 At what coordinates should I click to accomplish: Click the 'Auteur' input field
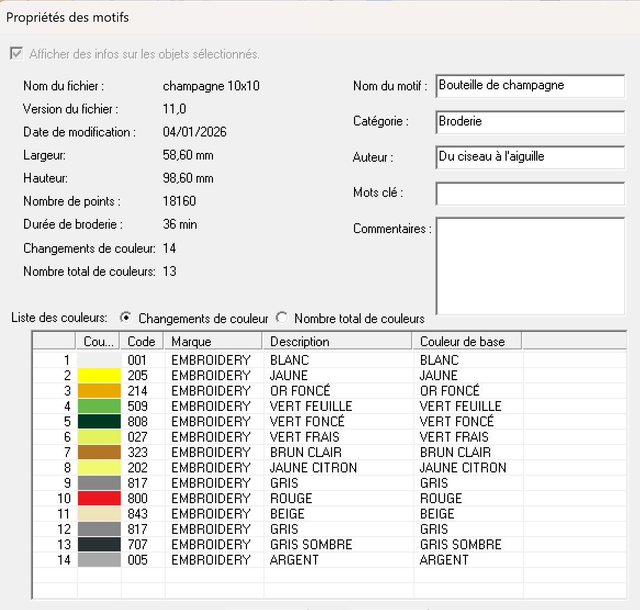click(x=529, y=158)
